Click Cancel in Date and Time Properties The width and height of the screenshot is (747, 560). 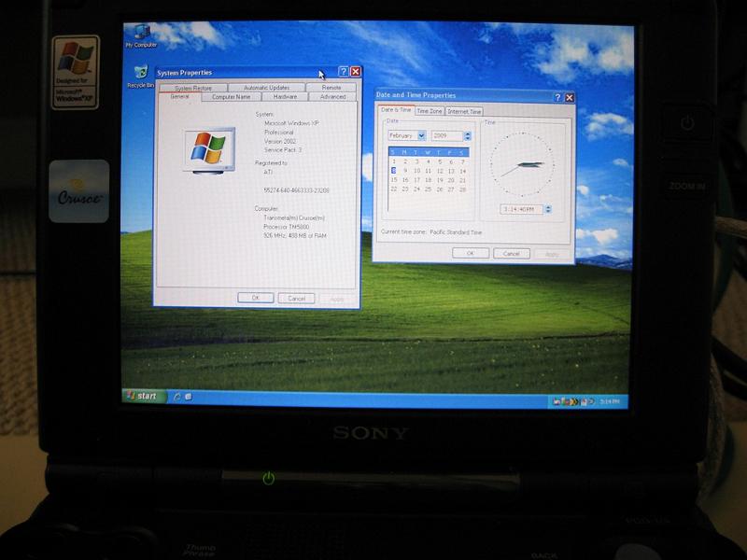[511, 253]
